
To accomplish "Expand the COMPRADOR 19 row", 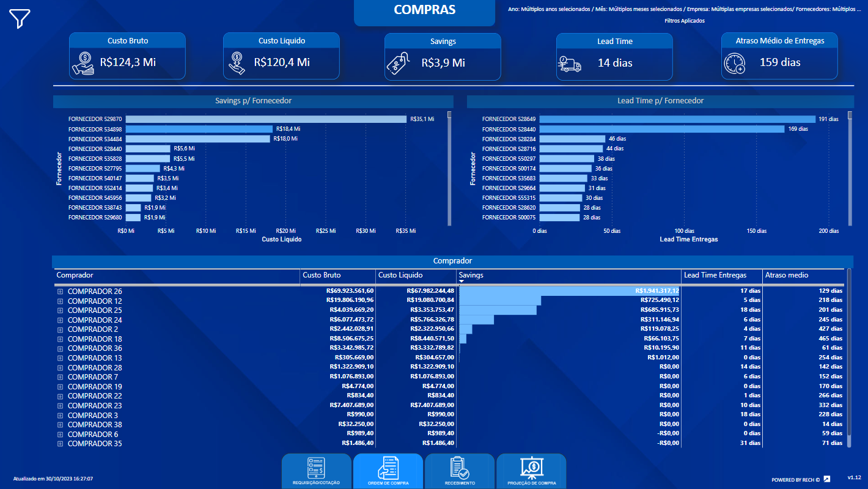I will [x=61, y=387].
